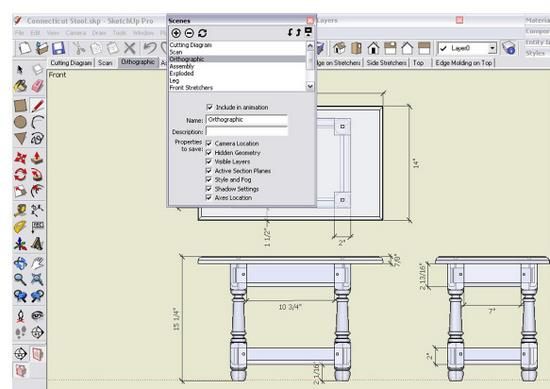
Task: Select the Zoom magnifier tool
Action: (20, 280)
